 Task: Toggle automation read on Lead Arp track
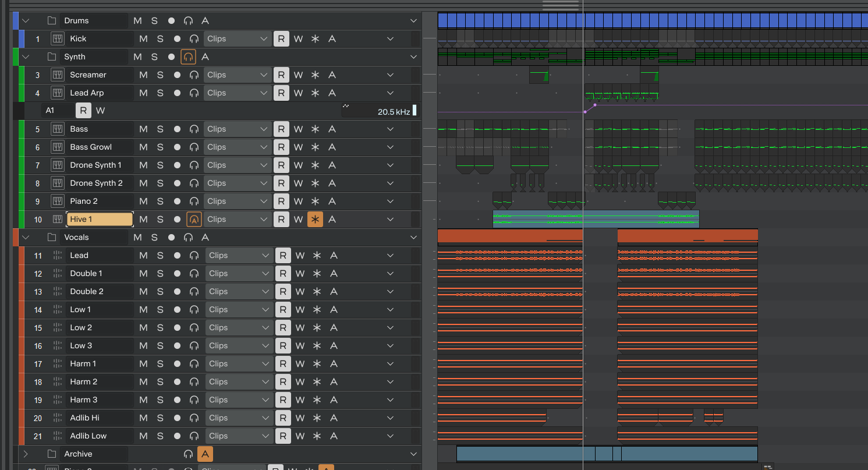(281, 93)
